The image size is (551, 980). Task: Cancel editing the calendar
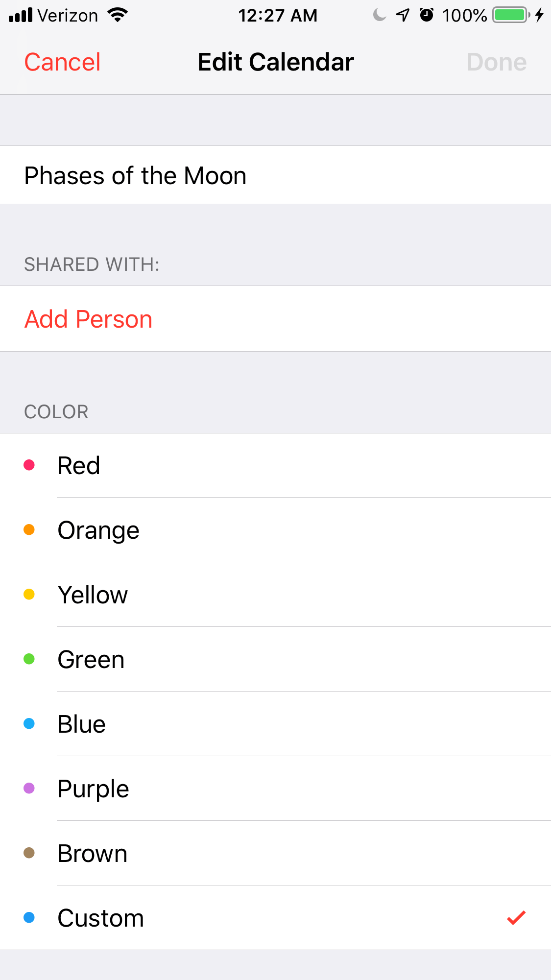[62, 62]
